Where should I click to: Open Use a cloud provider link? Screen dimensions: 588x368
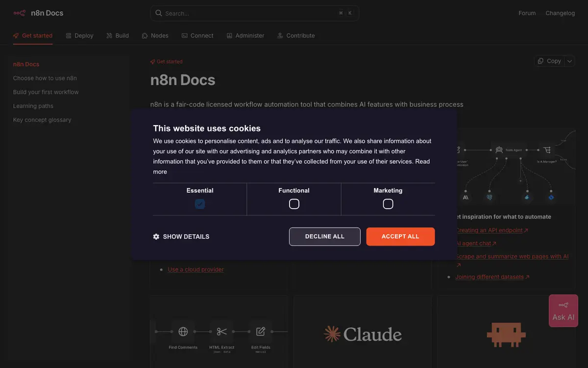point(196,269)
